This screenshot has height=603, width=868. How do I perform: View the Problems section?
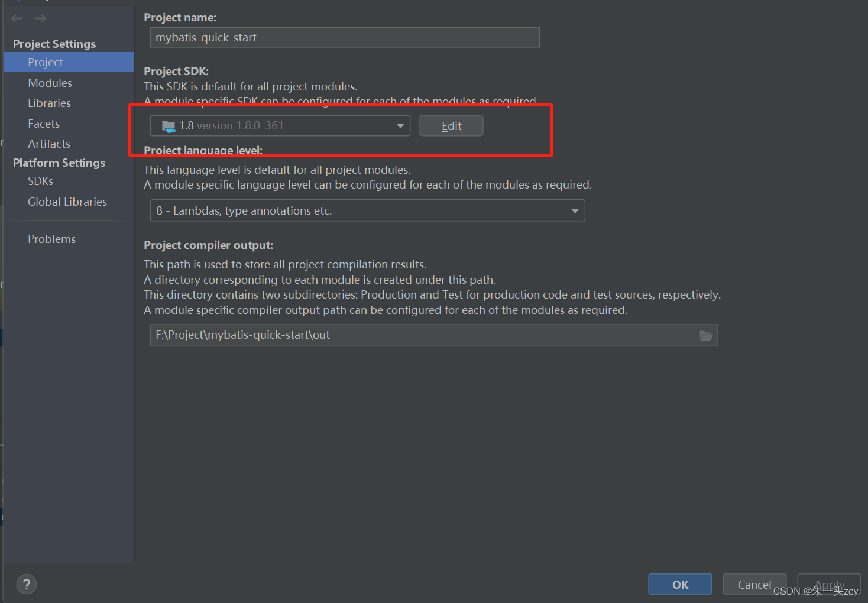click(51, 239)
